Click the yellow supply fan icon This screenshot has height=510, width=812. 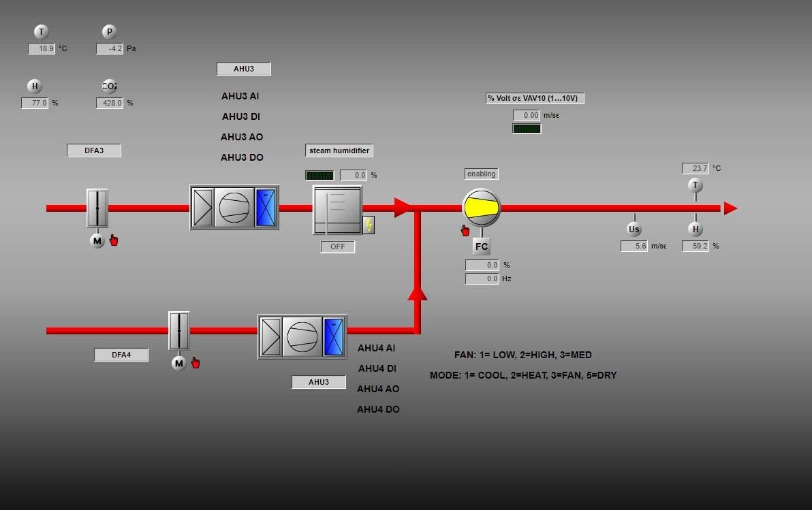(482, 208)
